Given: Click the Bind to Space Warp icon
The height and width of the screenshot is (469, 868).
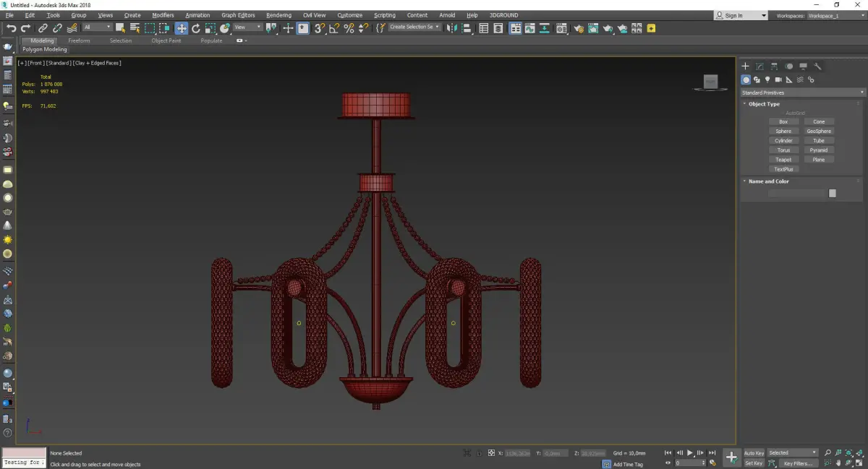Looking at the screenshot, I should (x=72, y=28).
